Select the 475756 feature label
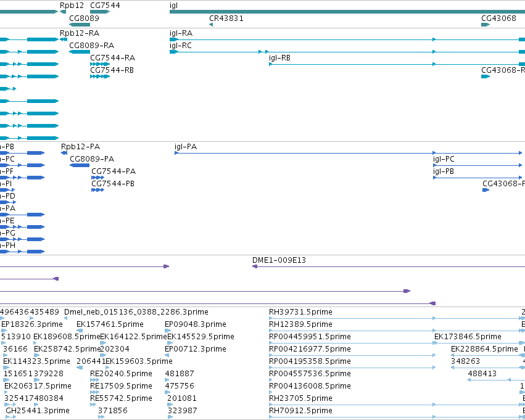 pos(179,386)
